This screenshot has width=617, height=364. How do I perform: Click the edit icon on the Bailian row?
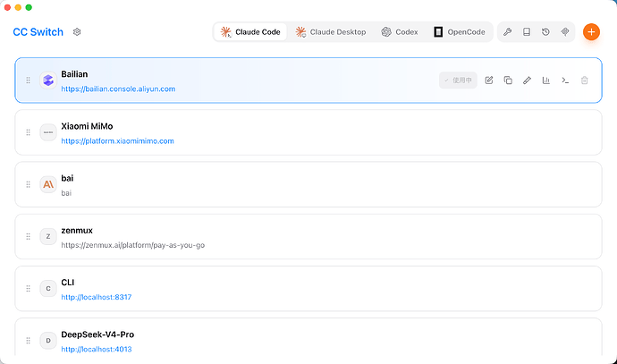(x=489, y=80)
